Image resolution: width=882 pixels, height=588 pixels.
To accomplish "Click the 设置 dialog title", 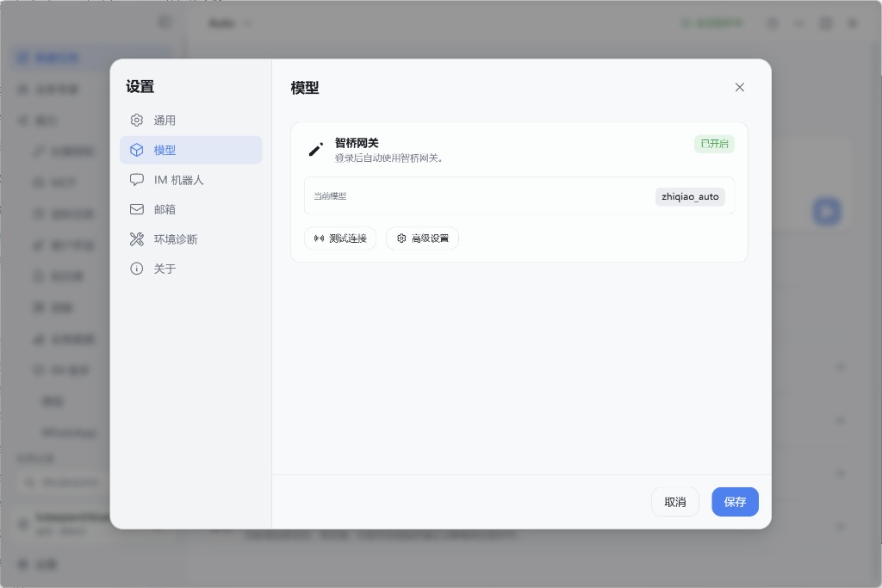I will [x=140, y=87].
